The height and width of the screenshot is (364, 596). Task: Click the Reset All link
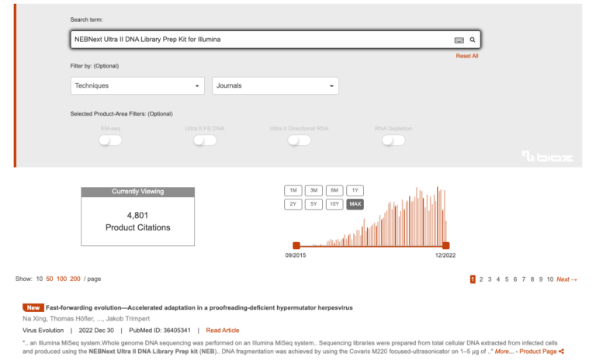tap(466, 56)
